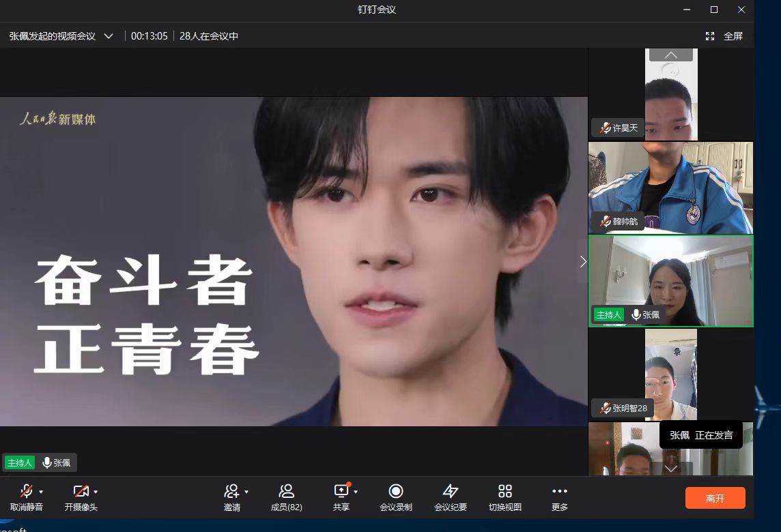Start 会议录制 meeting recording
Screen dimensions: 781x532
(x=396, y=497)
